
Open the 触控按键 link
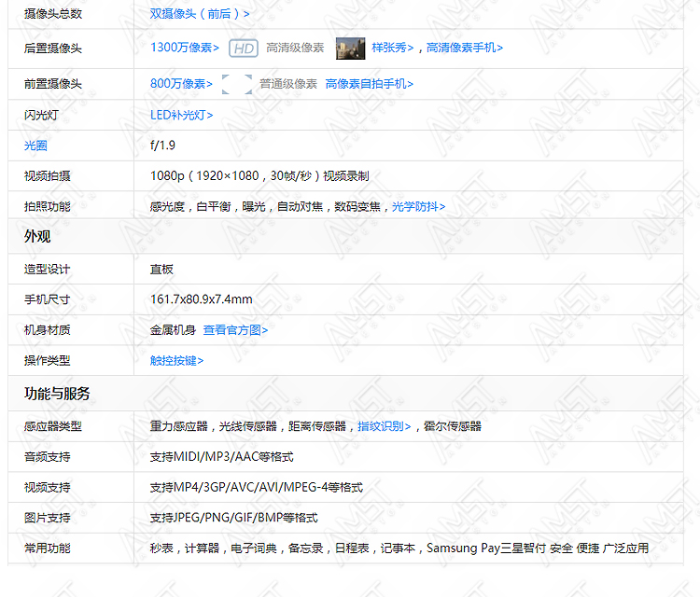[x=176, y=360]
